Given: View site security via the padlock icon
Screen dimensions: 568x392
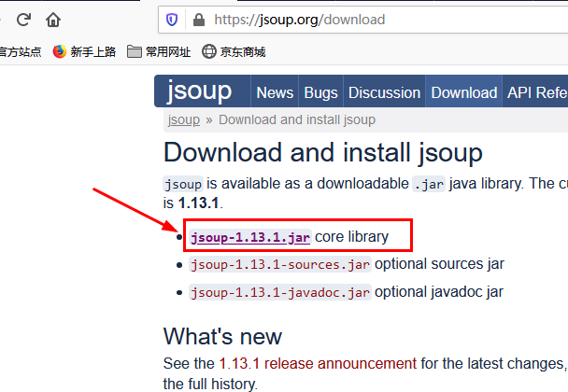Looking at the screenshot, I should pos(199,20).
